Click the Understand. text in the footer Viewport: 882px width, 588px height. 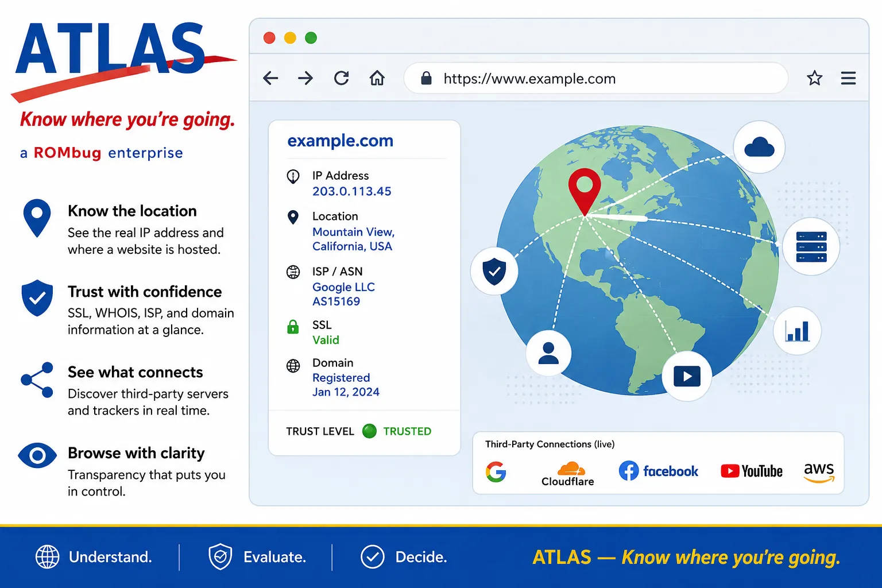click(x=110, y=557)
